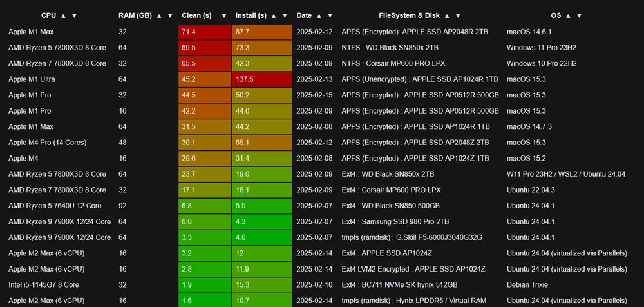Click the 2025-02-15 date cell
644x307 pixels.
[314, 95]
